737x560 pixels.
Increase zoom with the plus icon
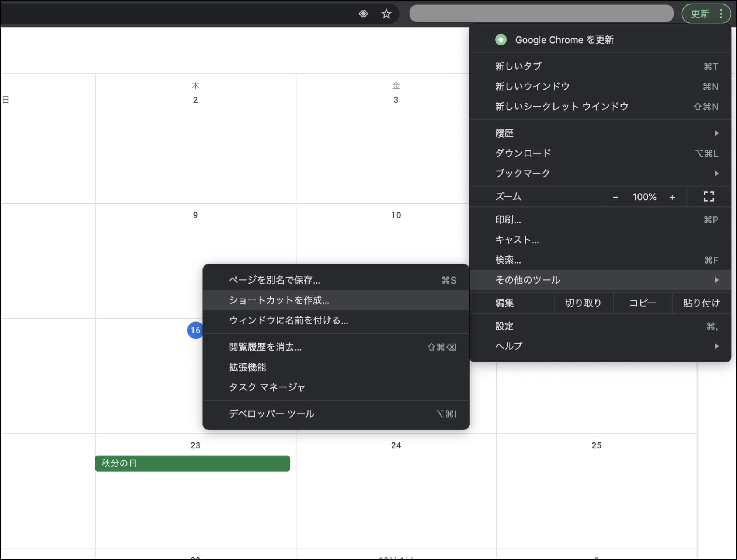[673, 197]
